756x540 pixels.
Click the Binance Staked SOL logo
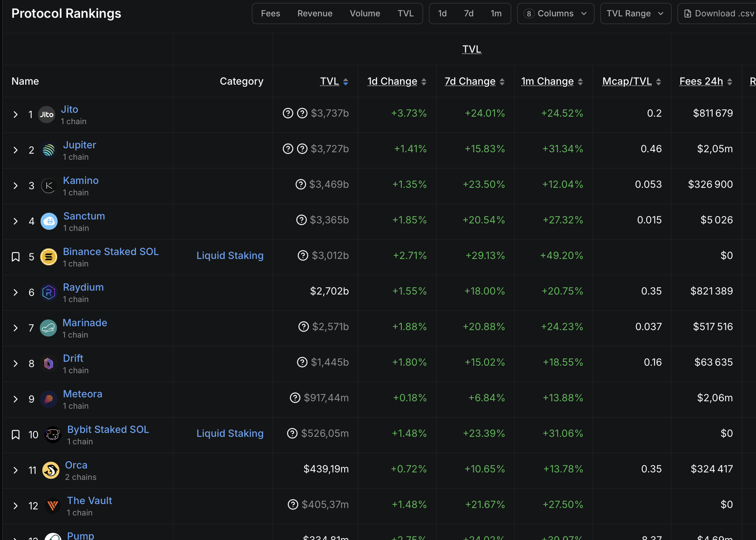point(49,257)
